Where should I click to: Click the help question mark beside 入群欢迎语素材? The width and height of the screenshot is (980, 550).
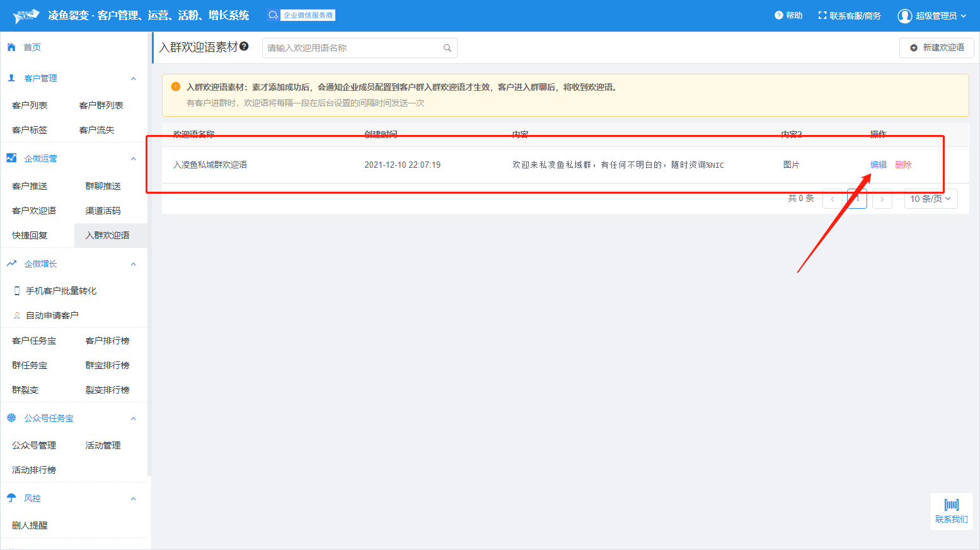pos(244,46)
